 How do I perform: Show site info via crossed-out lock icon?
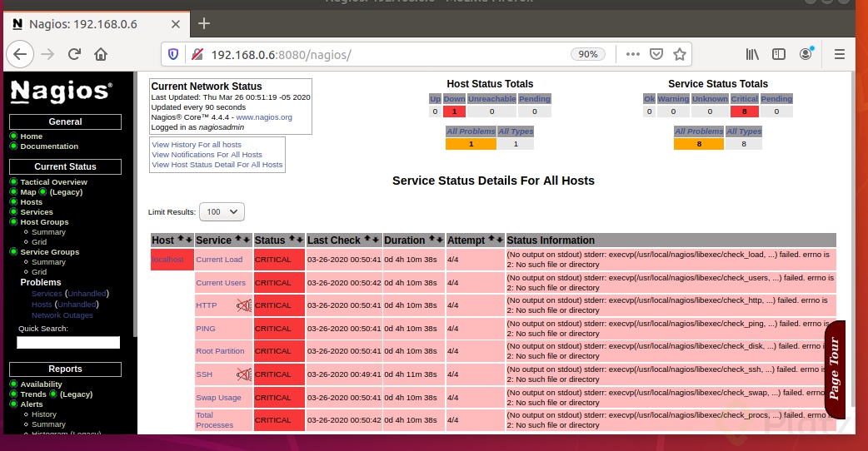click(197, 54)
